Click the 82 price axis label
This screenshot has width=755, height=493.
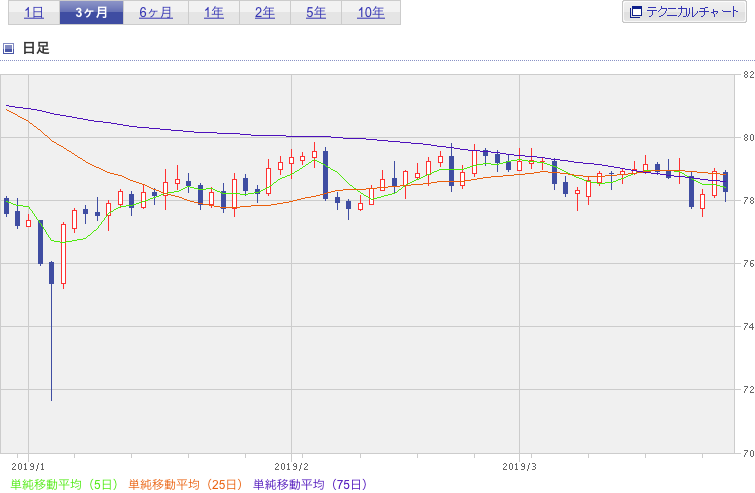[x=748, y=75]
